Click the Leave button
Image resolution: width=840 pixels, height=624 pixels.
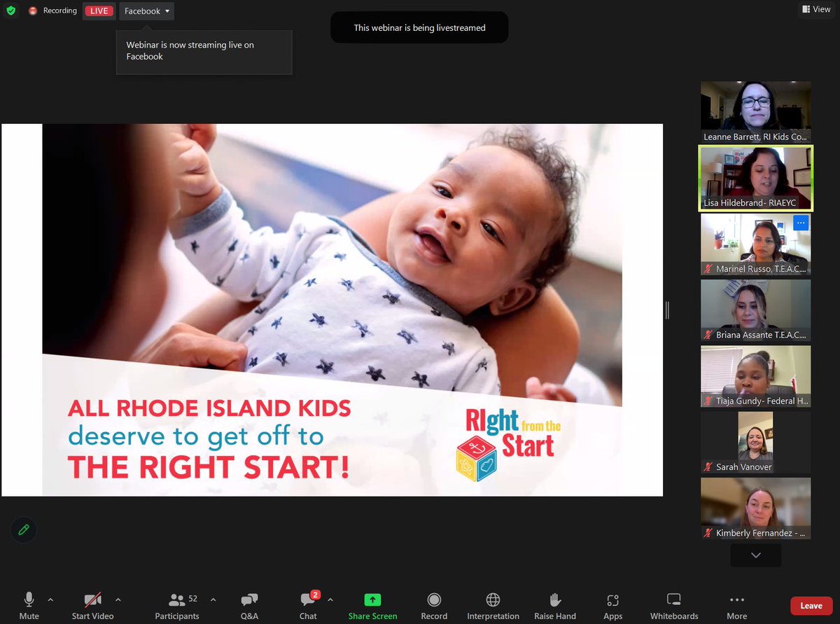pyautogui.click(x=811, y=605)
